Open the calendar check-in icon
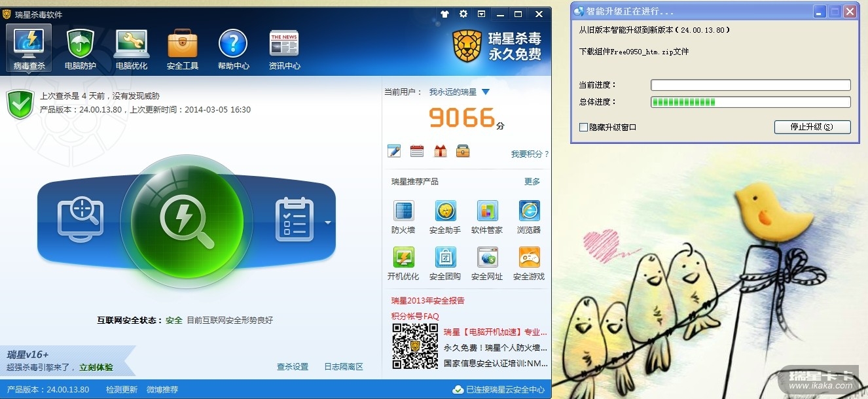868x399 pixels. click(417, 151)
